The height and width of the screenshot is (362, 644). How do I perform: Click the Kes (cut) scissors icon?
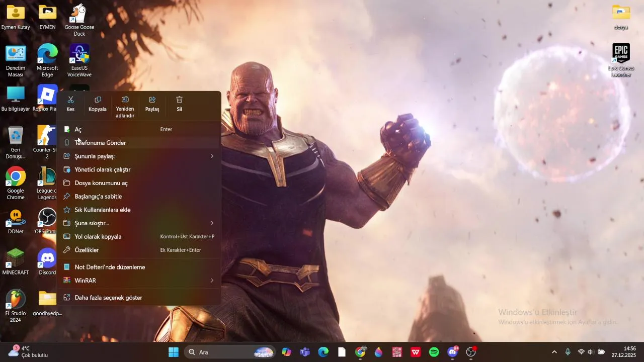[70, 100]
